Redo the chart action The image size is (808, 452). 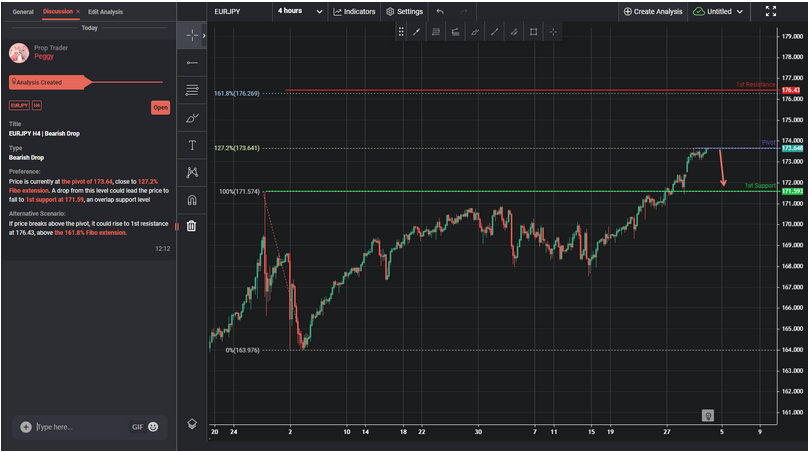(x=464, y=11)
